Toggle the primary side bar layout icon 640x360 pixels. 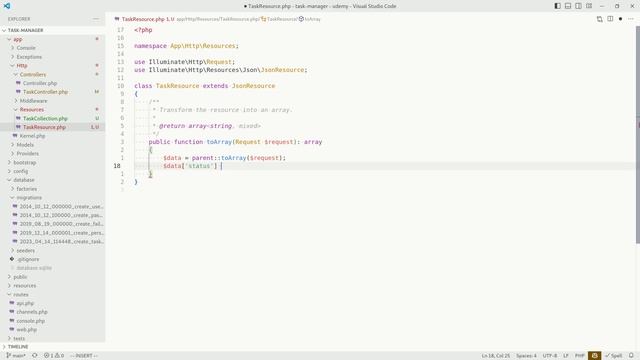pyautogui.click(x=557, y=6)
